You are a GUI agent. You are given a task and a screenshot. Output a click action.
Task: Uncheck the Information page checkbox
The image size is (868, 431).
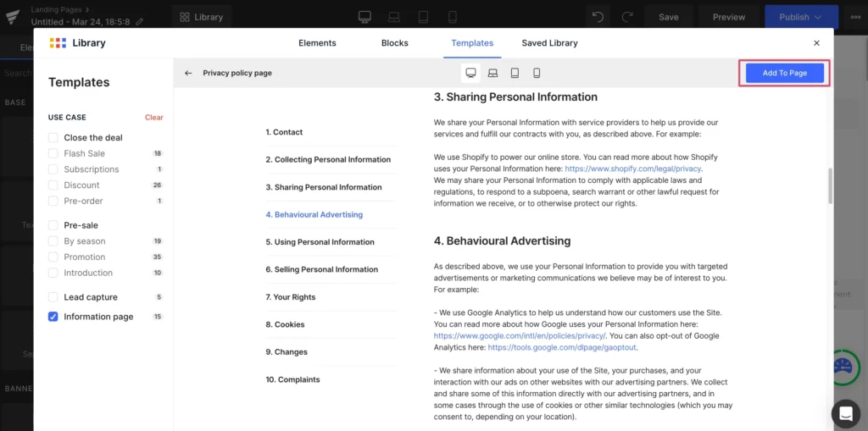pyautogui.click(x=53, y=317)
